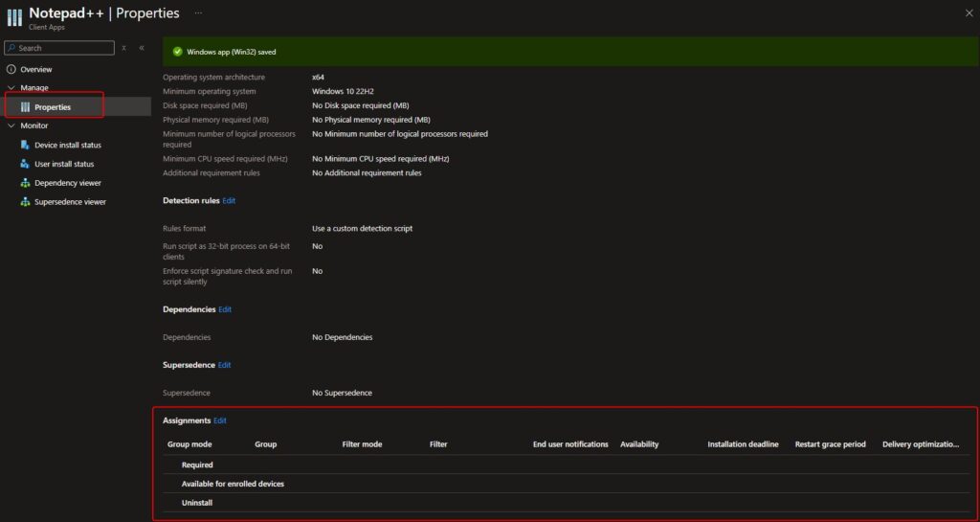This screenshot has width=980, height=522.
Task: Click 'Client Apps' subtitle text
Action: (47, 28)
